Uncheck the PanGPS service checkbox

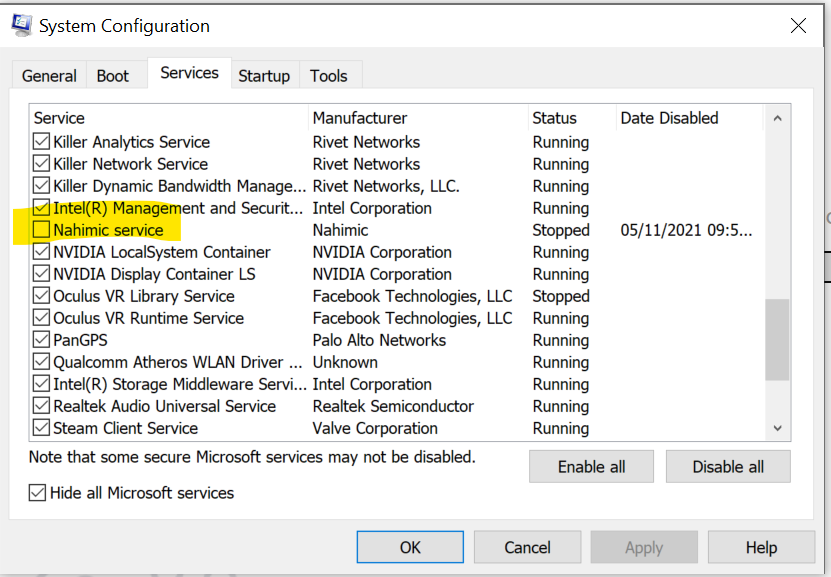[x=41, y=340]
